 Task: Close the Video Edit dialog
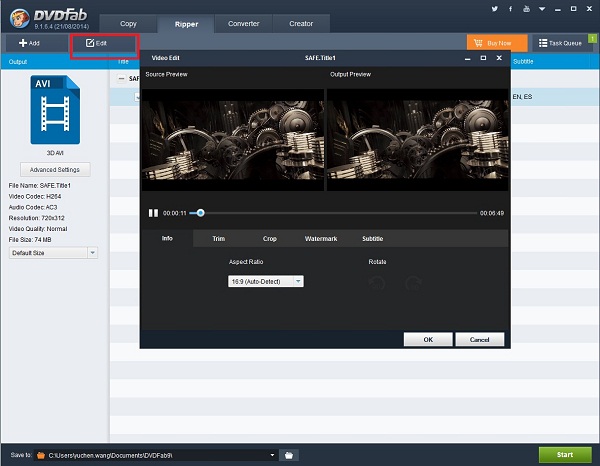pyautogui.click(x=499, y=58)
